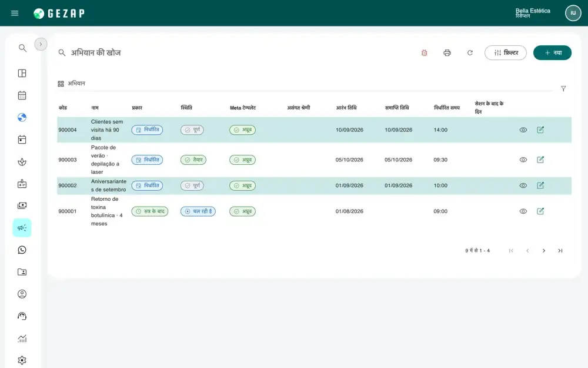588x368 pixels.
Task: Open the dashboard layout icon in sidebar
Action: (x=22, y=73)
